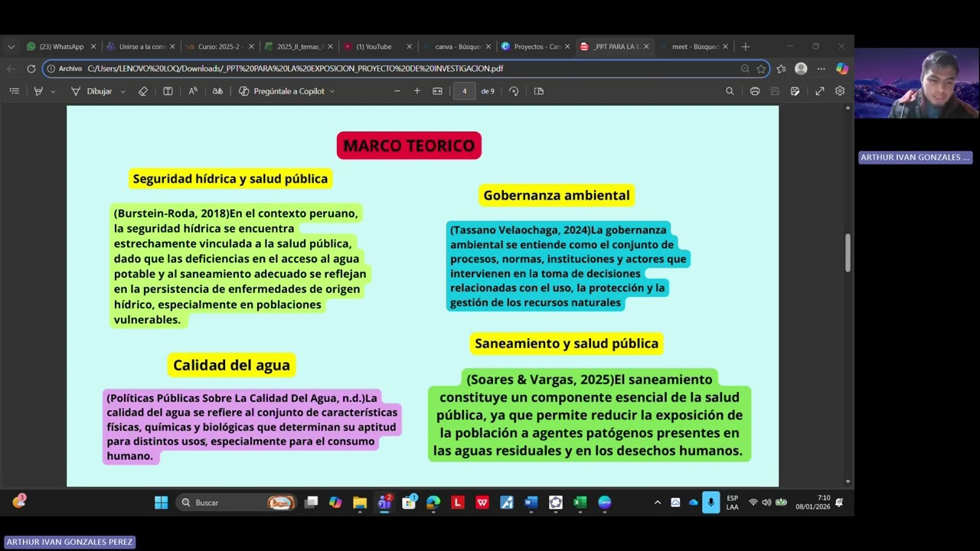Click the participant video thumbnail of Arthur
Viewport: 980px width, 551px height.
[917, 83]
